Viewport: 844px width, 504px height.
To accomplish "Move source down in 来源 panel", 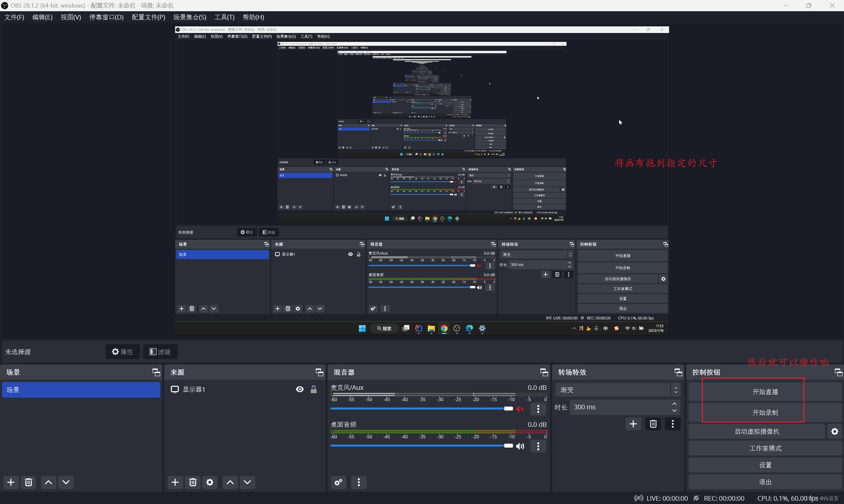I will coord(247,482).
